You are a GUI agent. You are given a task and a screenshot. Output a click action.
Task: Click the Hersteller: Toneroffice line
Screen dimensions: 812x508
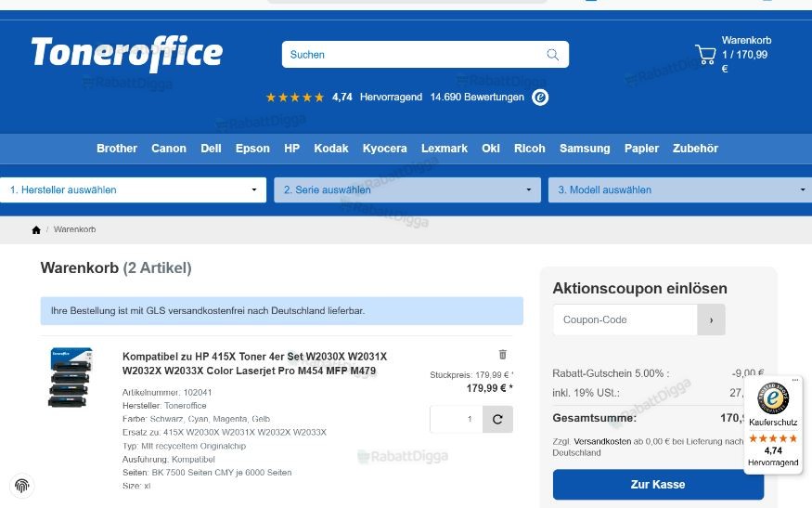coord(164,405)
